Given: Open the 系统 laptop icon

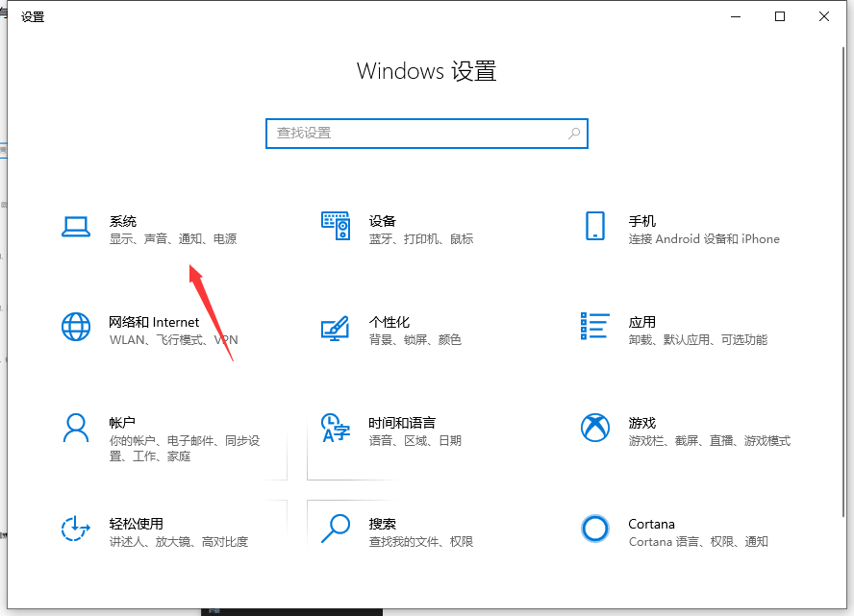Looking at the screenshot, I should click(76, 227).
